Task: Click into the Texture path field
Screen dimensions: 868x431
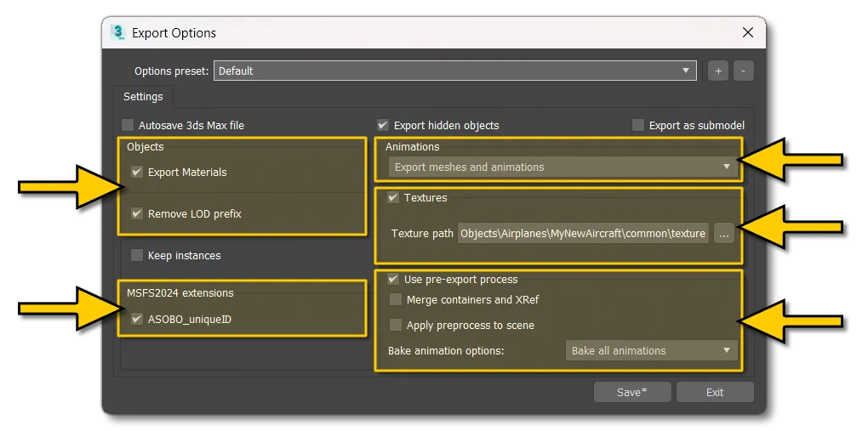Action: (x=583, y=234)
